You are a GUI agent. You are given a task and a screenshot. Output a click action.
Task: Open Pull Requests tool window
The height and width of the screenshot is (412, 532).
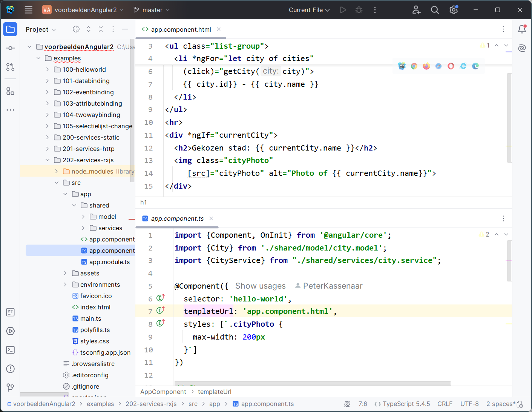pos(11,67)
